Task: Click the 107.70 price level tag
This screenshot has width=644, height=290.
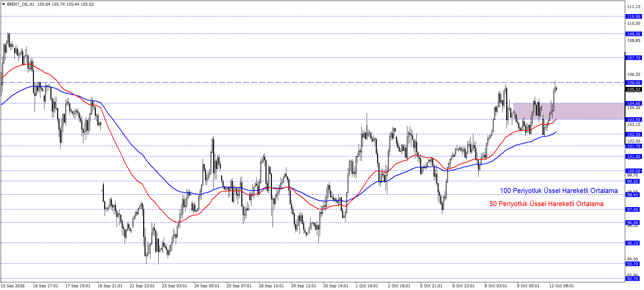Action: pos(634,58)
